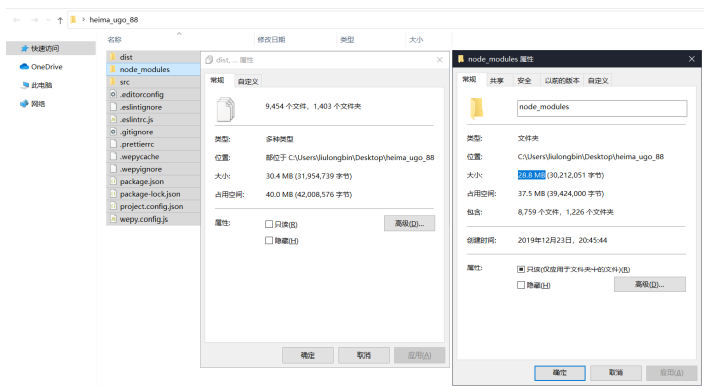Click Cancel in node_modules properties dialog
The image size is (704, 386).
point(616,373)
